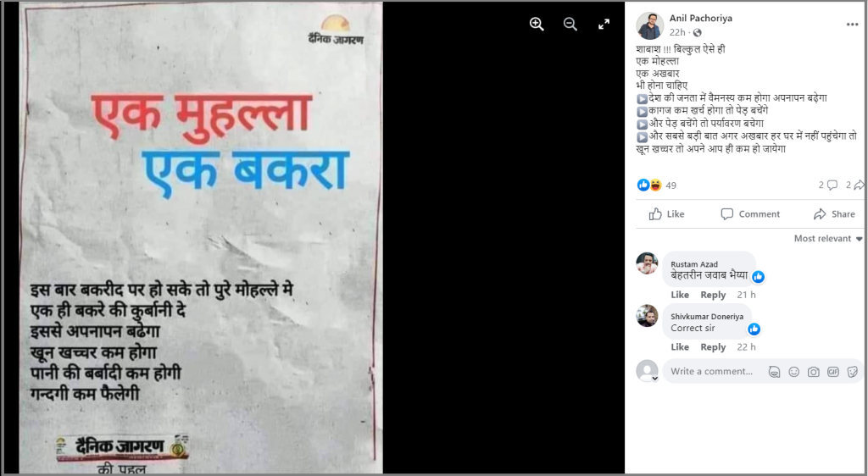Open the commenting-as profile switcher avatar
The image size is (868, 476).
point(647,371)
